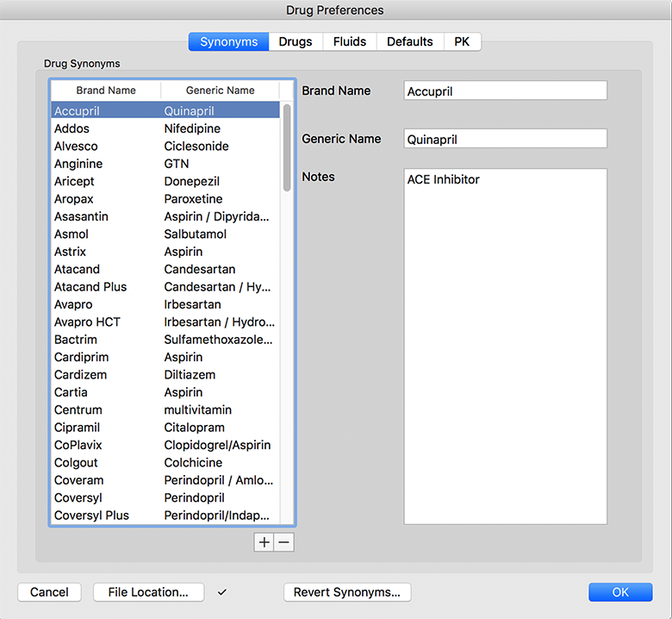Select the Cardizem row
This screenshot has width=672, height=619.
pyautogui.click(x=165, y=374)
